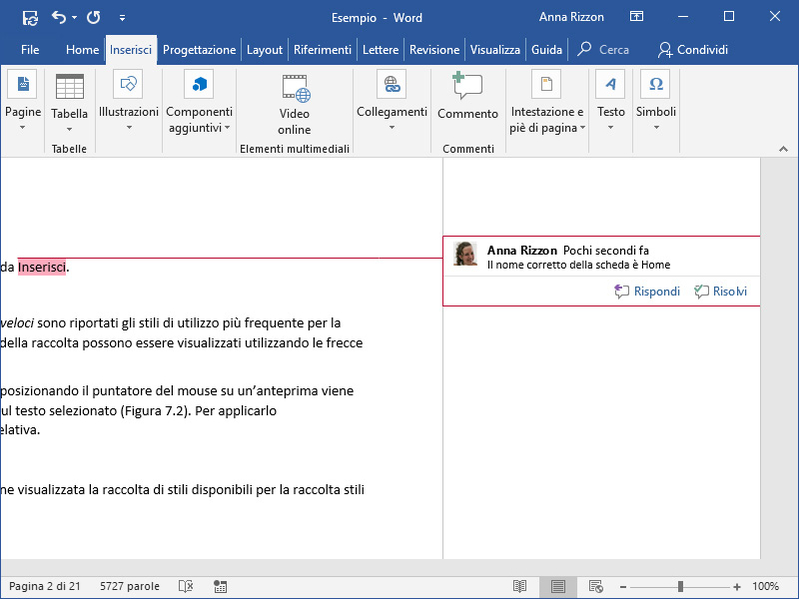Screen dimensions: 799x599
Task: Switch to Read Mode view
Action: click(x=520, y=586)
